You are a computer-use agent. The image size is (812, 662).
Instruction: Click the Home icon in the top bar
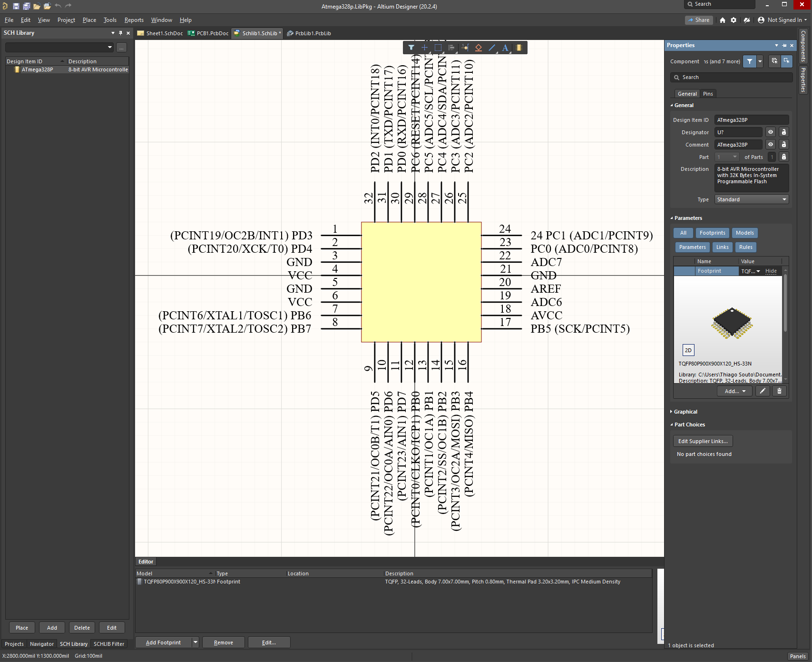tap(723, 20)
